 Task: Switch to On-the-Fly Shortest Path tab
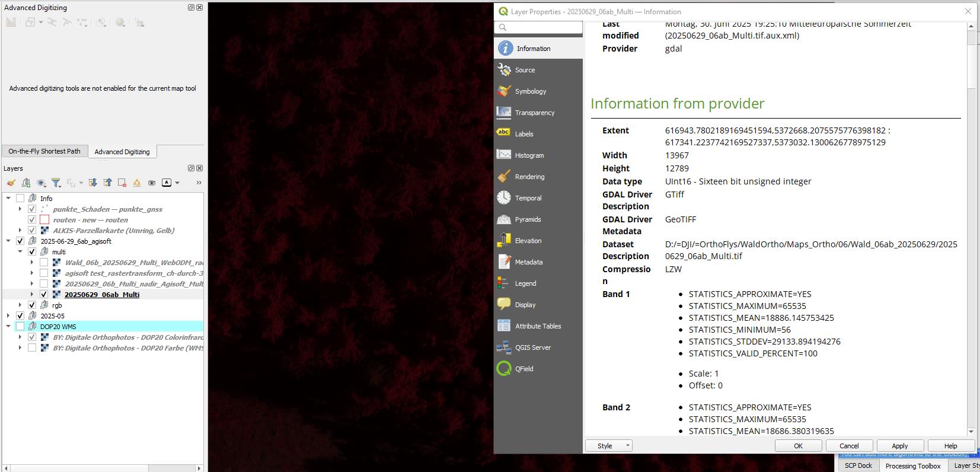44,151
